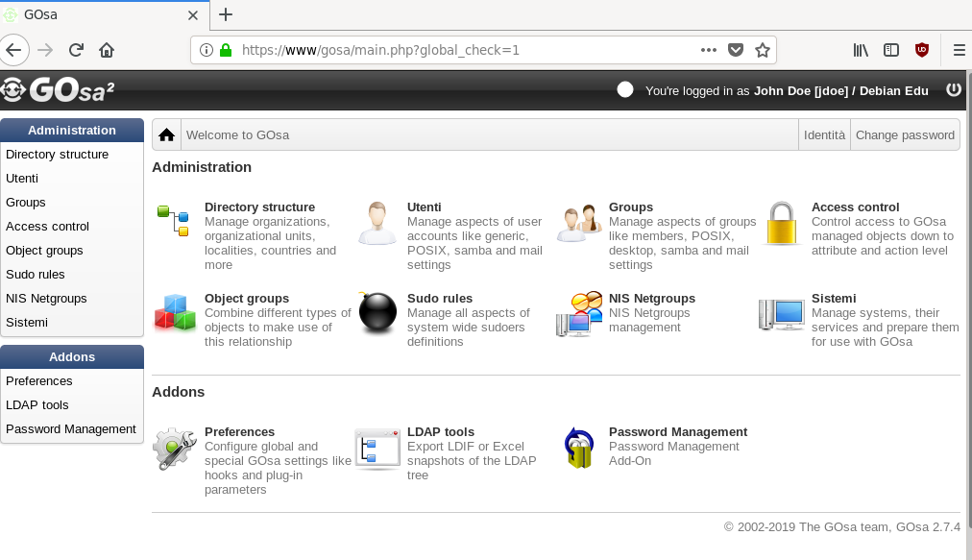The height and width of the screenshot is (560, 972).
Task: Click the green secure padlock in address bar
Action: pos(226,50)
